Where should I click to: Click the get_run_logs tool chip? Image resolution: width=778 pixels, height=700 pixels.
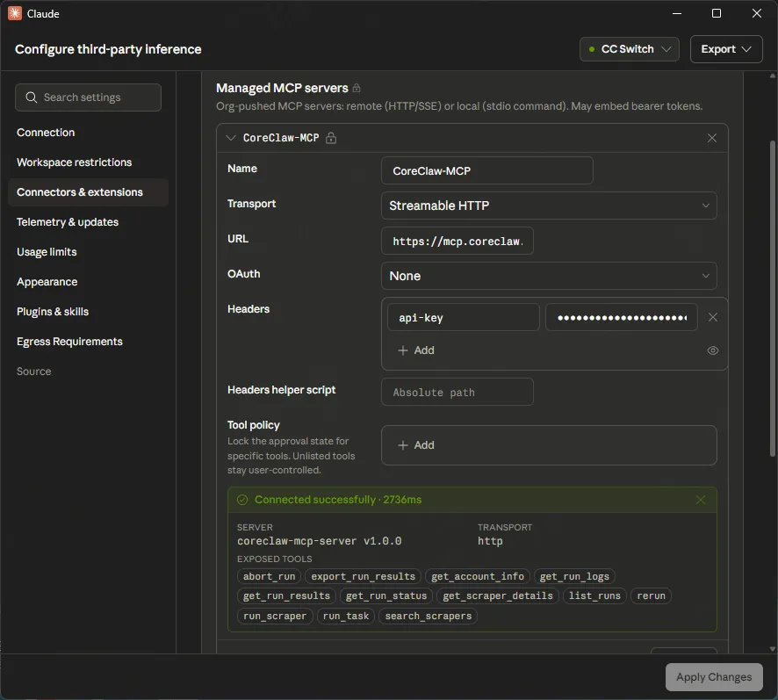tap(574, 576)
